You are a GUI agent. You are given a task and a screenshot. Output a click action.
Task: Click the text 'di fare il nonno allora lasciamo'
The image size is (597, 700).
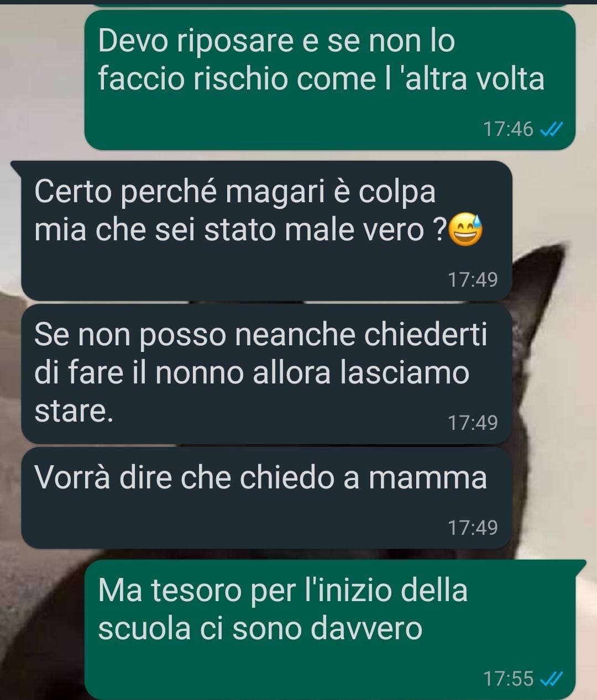coord(252,373)
